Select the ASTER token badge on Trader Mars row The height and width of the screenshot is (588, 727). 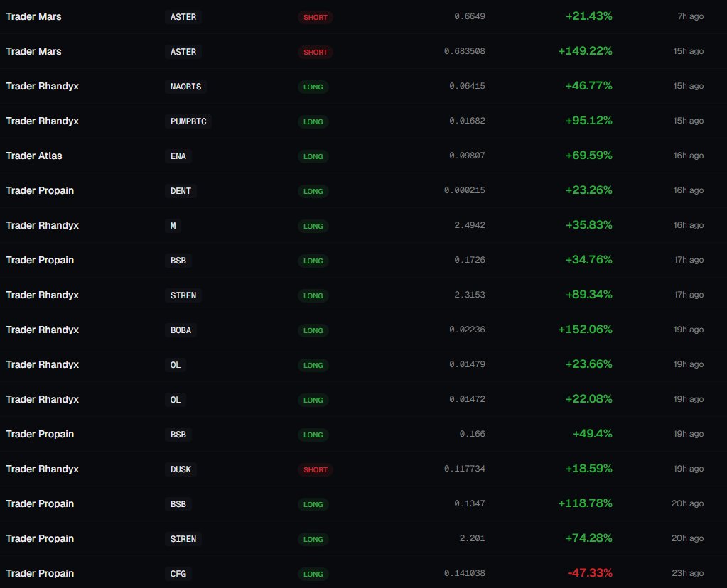(183, 16)
